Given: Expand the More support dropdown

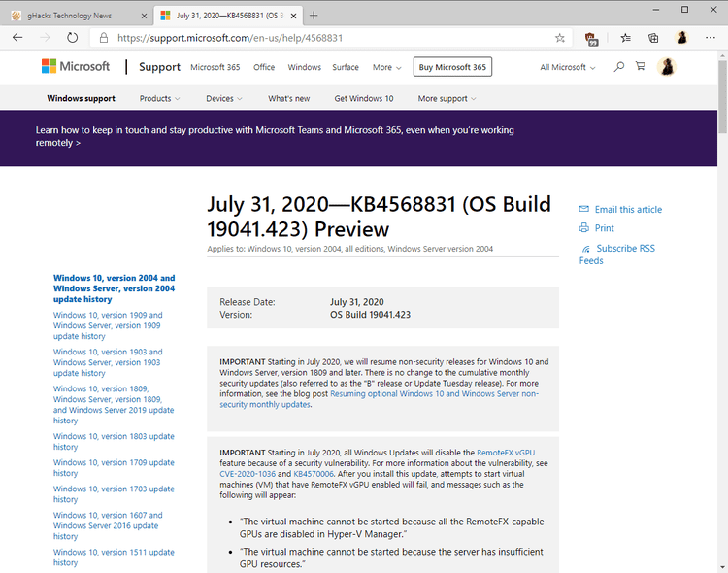Looking at the screenshot, I should point(447,98).
